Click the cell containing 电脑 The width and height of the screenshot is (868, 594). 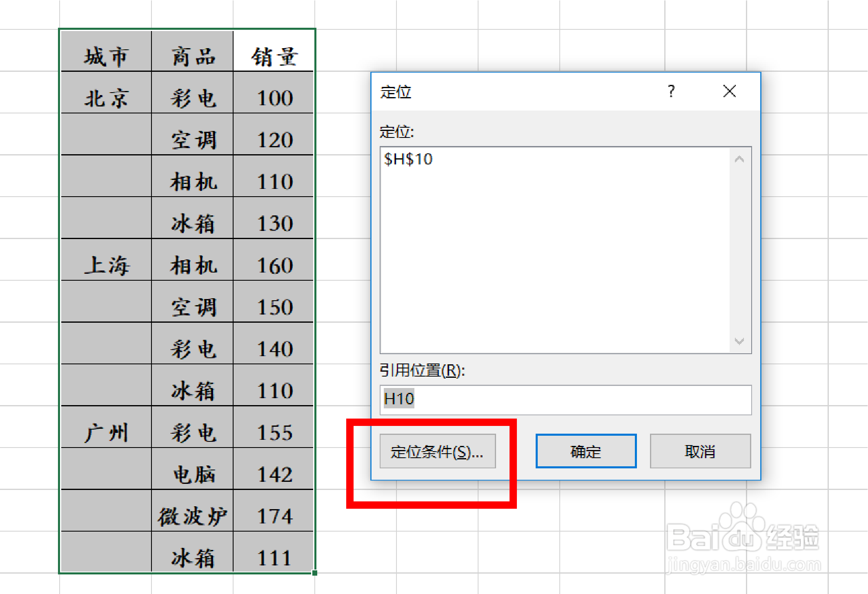193,474
